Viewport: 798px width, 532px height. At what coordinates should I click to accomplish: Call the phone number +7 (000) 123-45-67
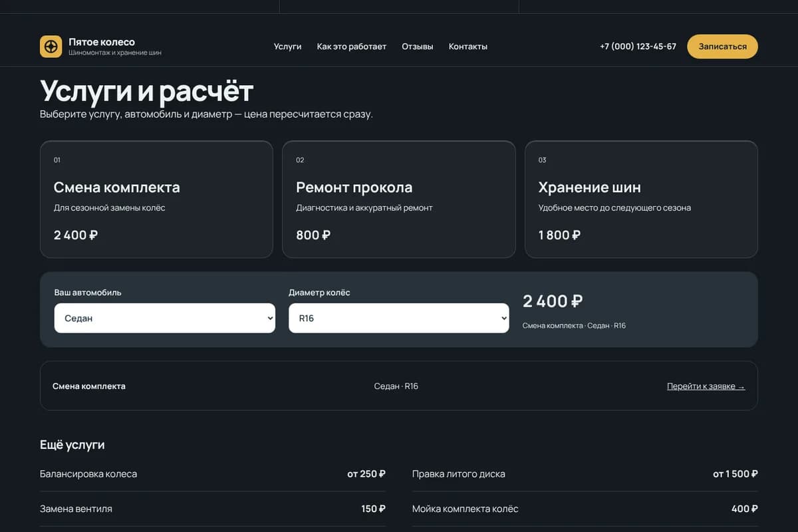pos(638,47)
